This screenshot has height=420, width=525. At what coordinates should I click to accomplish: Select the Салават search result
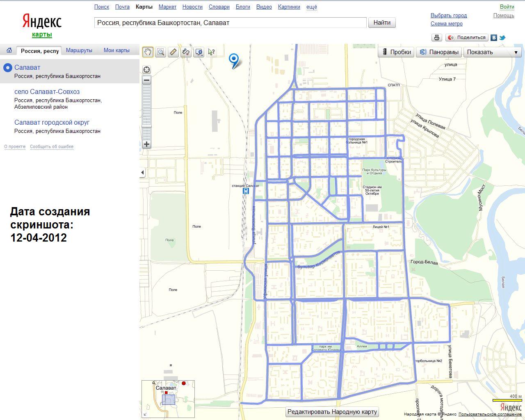pyautogui.click(x=27, y=67)
